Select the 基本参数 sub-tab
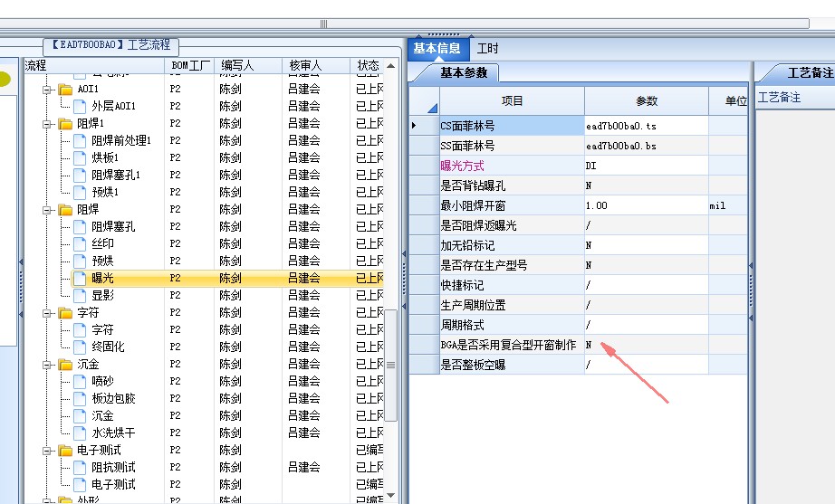Viewport: 835px width, 504px height. point(464,73)
